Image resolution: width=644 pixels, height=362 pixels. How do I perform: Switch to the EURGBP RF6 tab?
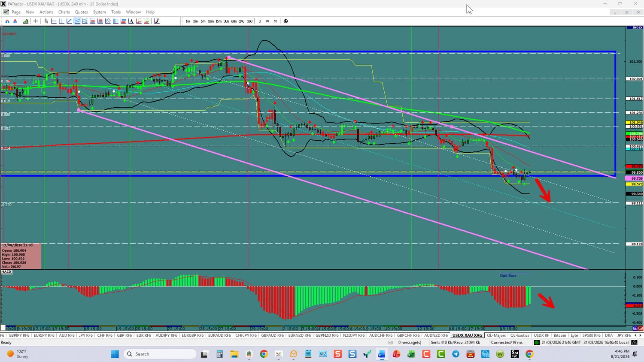pyautogui.click(x=192, y=335)
